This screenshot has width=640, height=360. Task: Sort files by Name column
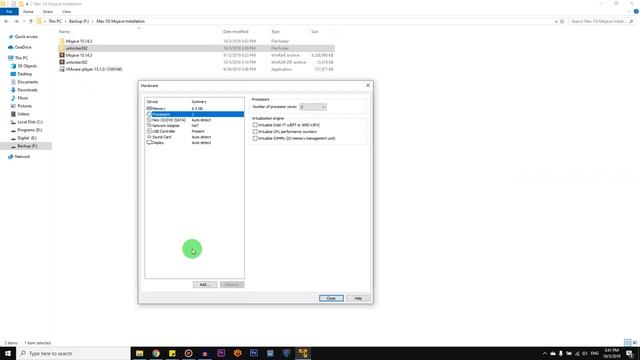pyautogui.click(x=64, y=31)
